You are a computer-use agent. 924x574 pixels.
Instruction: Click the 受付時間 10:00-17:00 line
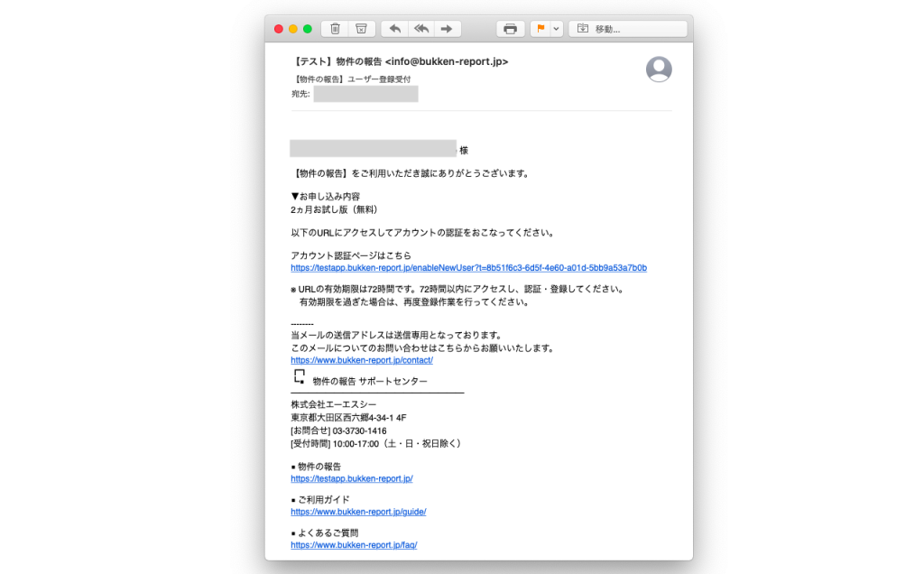(376, 444)
